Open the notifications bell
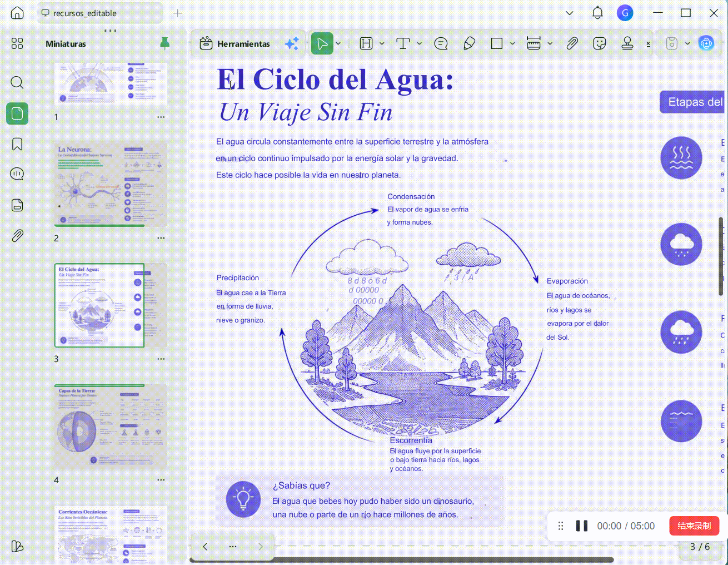The image size is (728, 565). click(x=597, y=13)
